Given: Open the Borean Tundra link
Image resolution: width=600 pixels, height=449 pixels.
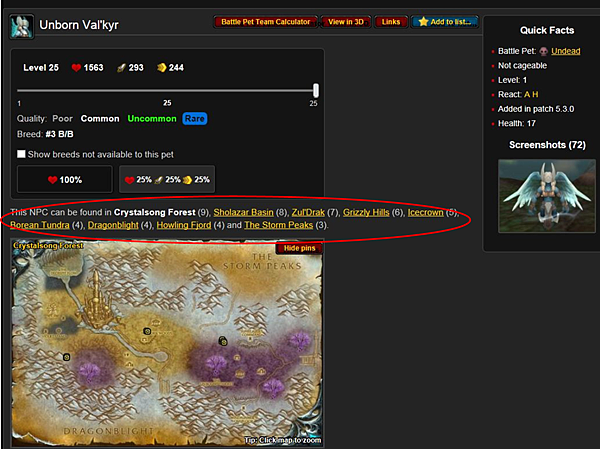Looking at the screenshot, I should pos(40,225).
